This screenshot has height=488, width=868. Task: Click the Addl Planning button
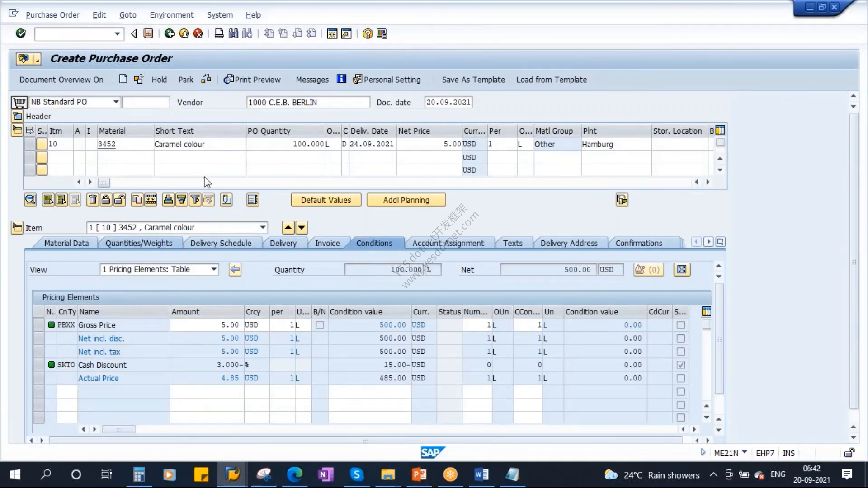click(x=406, y=200)
